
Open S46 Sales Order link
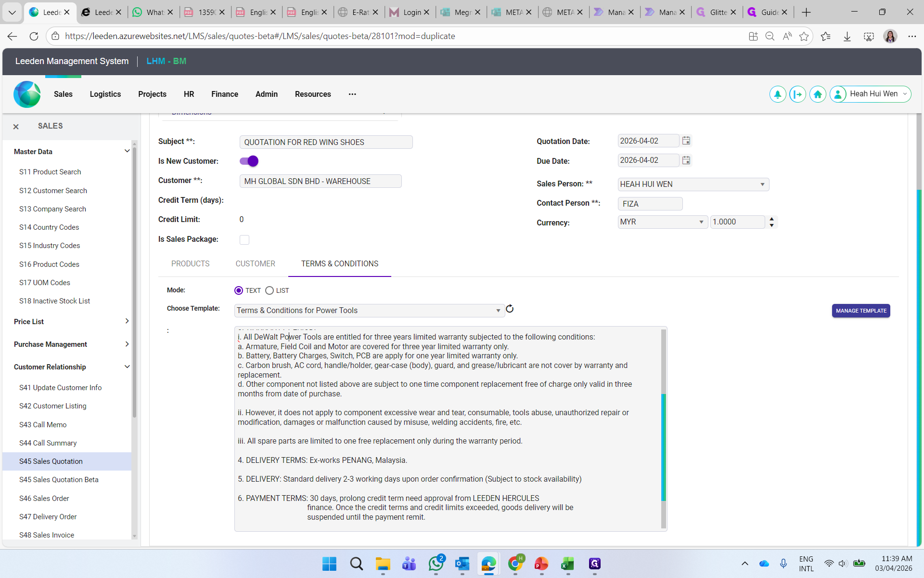(x=44, y=499)
